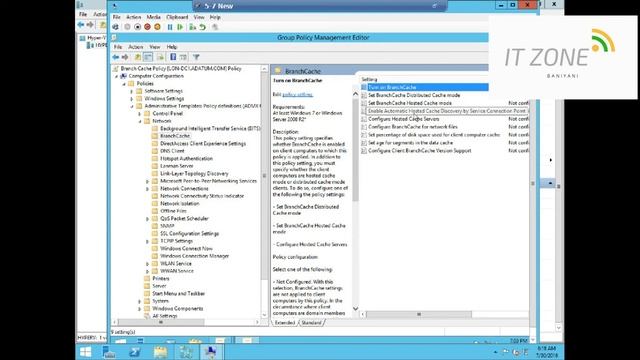Select Configure Hosted Cache Servers setting
Image resolution: width=640 pixels, height=360 pixels.
point(403,119)
